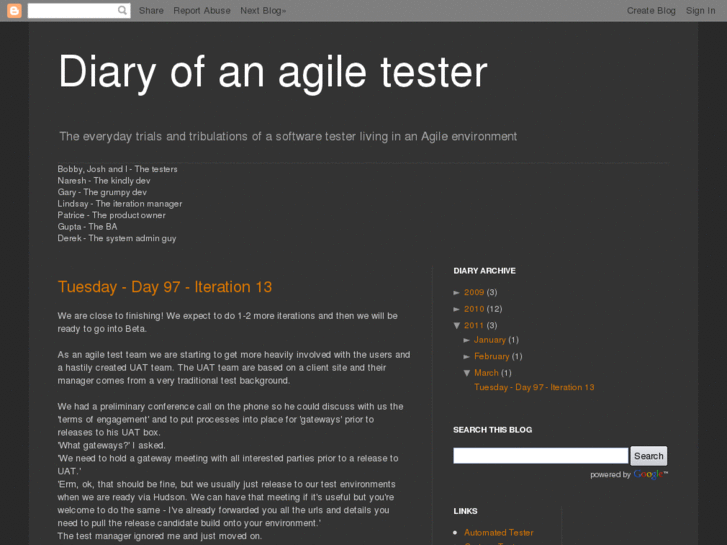This screenshot has width=727, height=545.
Task: Click text 'Patrice - The product owner'
Action: click(111, 215)
